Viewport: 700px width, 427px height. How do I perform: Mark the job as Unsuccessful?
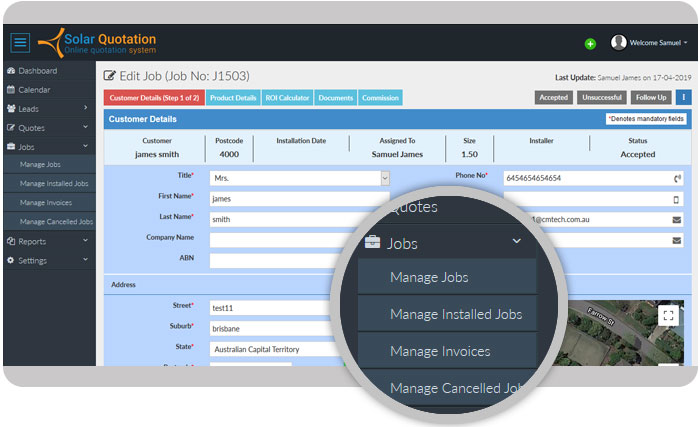(602, 97)
